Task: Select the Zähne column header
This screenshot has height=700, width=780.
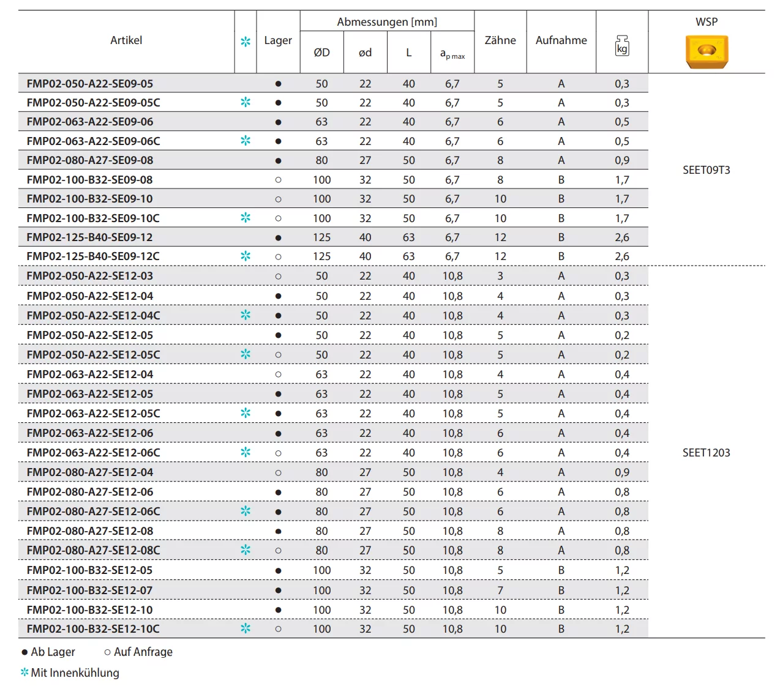Action: (x=500, y=40)
